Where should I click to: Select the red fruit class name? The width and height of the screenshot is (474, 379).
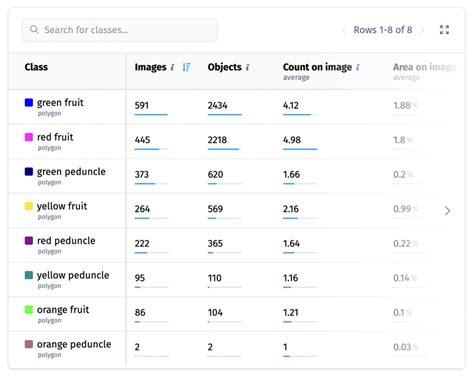[x=55, y=137]
